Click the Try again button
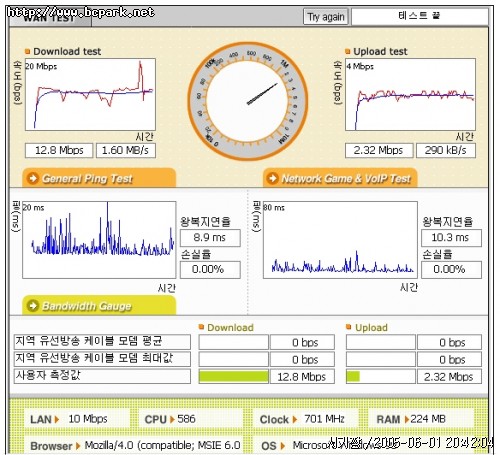This screenshot has width=500, height=455. (326, 17)
